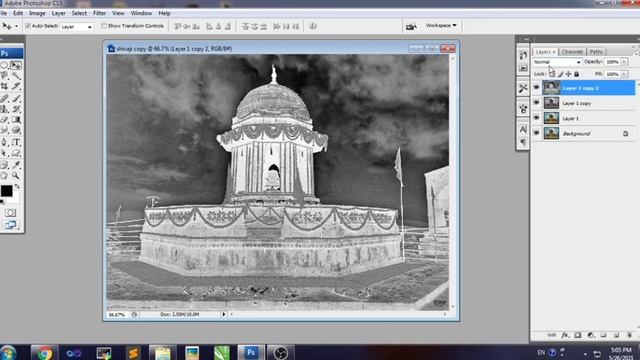The height and width of the screenshot is (360, 640).
Task: Select the Pen tool
Action: [4, 142]
